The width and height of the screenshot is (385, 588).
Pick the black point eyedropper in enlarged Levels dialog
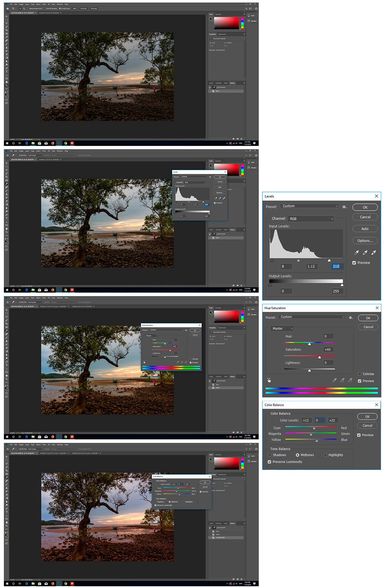[356, 253]
